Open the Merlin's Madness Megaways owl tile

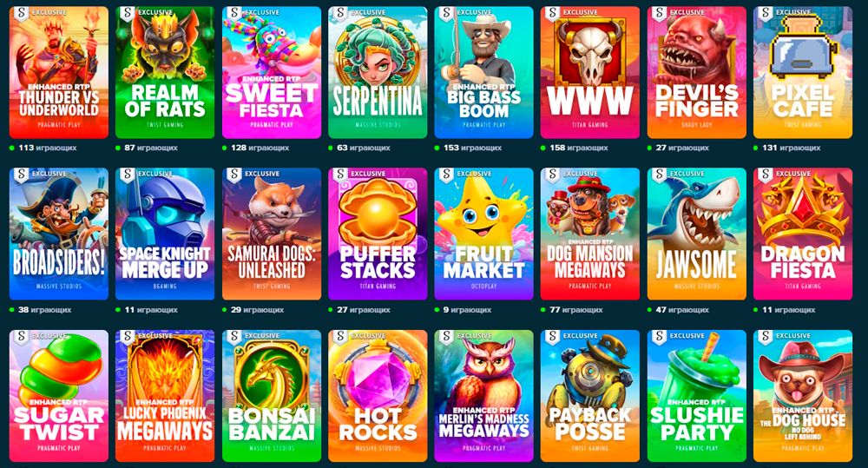point(483,396)
